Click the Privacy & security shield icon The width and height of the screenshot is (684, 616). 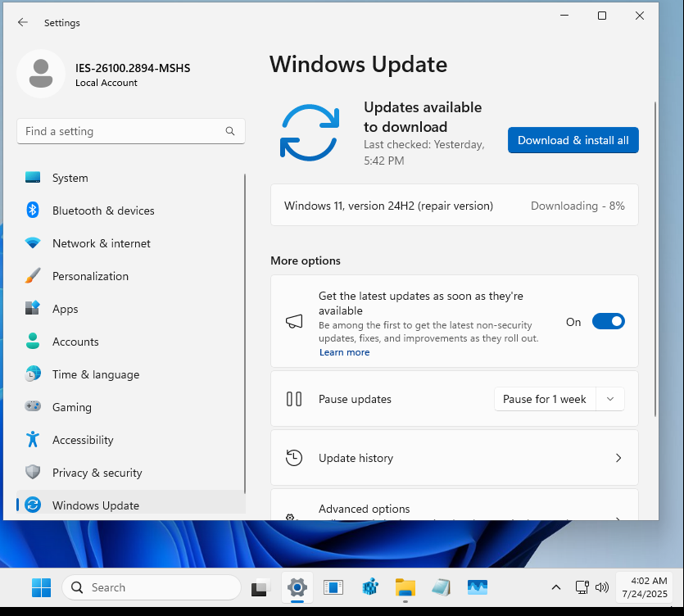pyautogui.click(x=33, y=472)
